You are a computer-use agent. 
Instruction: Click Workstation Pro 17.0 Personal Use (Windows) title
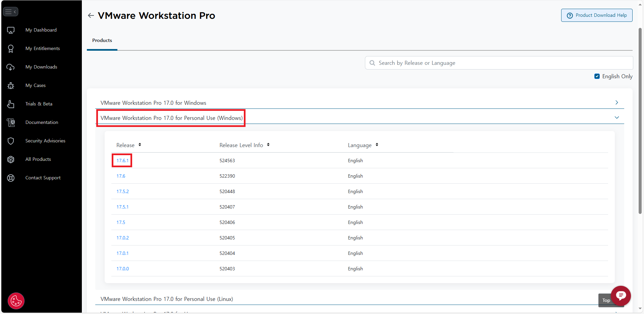click(x=171, y=118)
